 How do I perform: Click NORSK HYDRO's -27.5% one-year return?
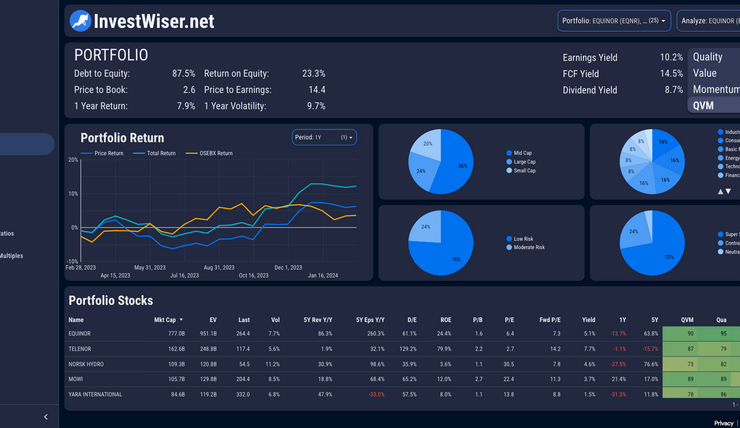tap(618, 364)
